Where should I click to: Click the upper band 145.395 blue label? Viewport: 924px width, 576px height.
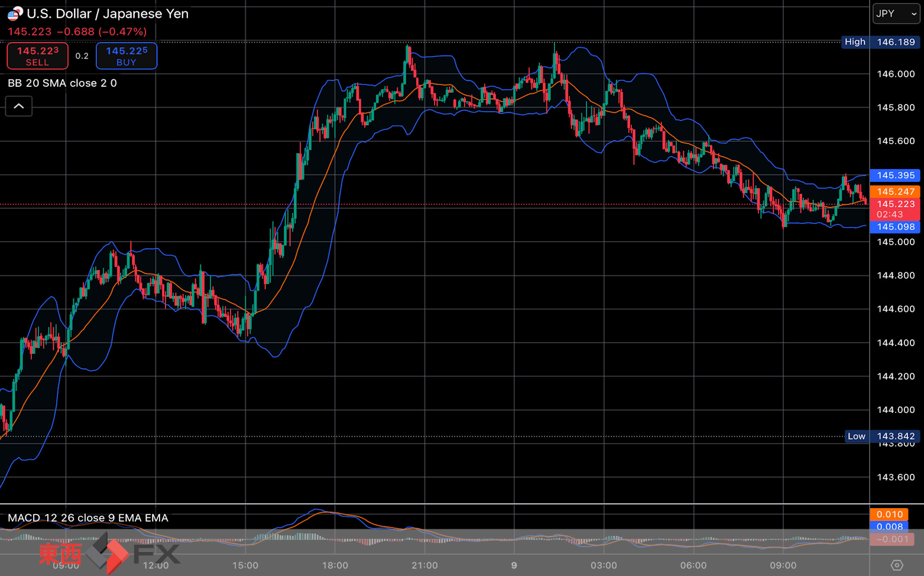click(895, 175)
